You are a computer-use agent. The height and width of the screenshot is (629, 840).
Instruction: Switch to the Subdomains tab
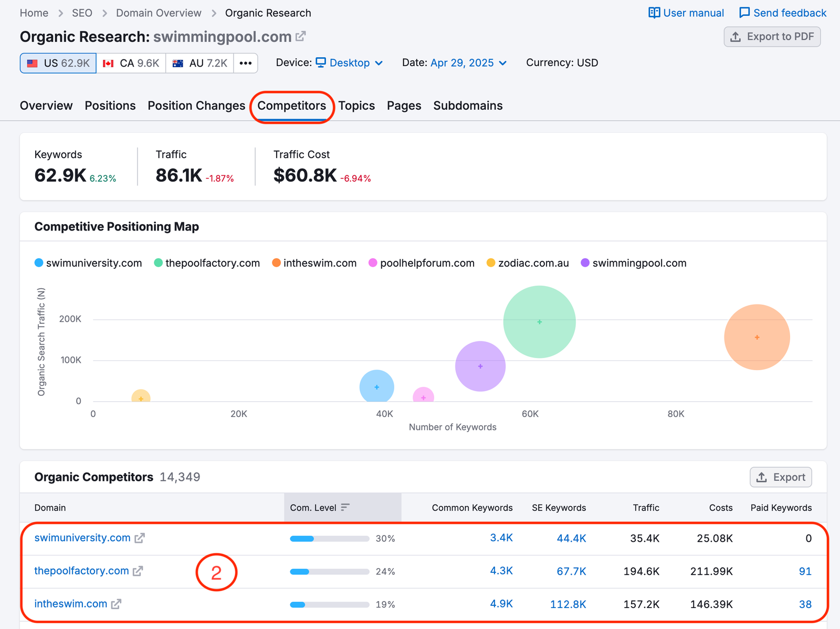[x=467, y=106]
